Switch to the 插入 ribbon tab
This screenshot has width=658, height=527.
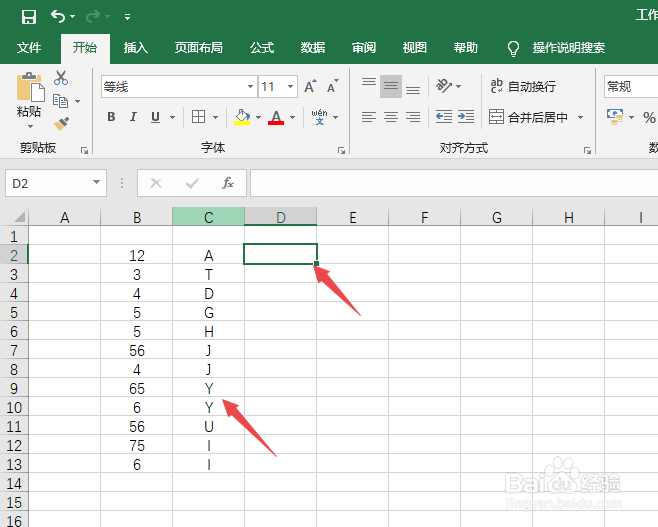pyautogui.click(x=136, y=48)
